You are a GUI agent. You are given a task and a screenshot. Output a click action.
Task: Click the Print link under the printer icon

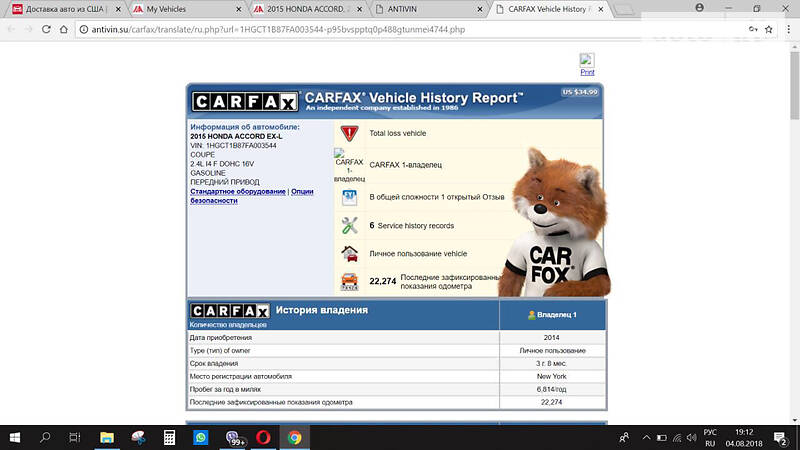coord(587,72)
